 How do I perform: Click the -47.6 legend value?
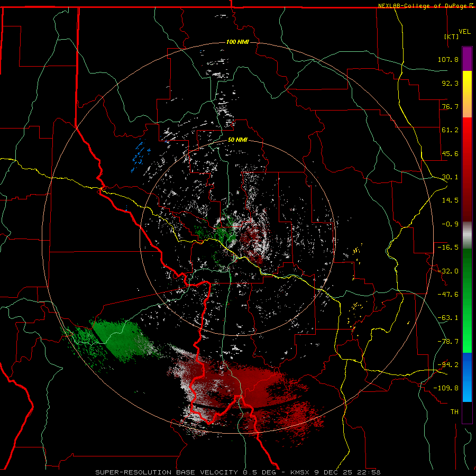pos(448,295)
